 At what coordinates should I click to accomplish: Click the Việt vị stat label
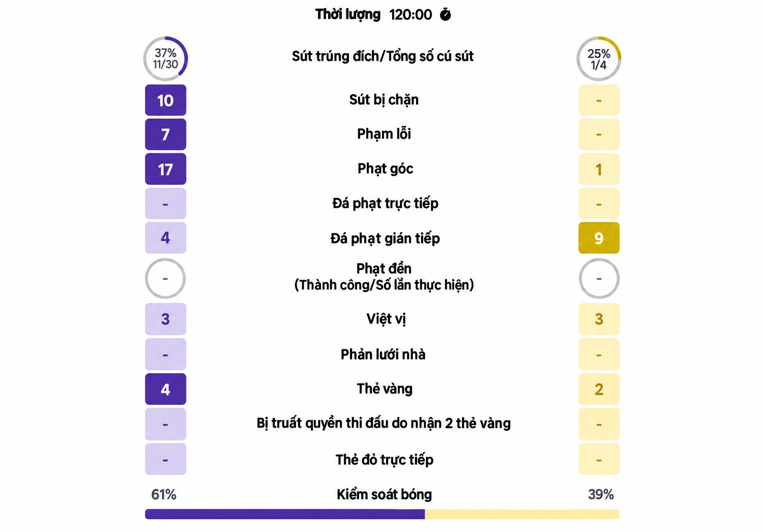(386, 319)
